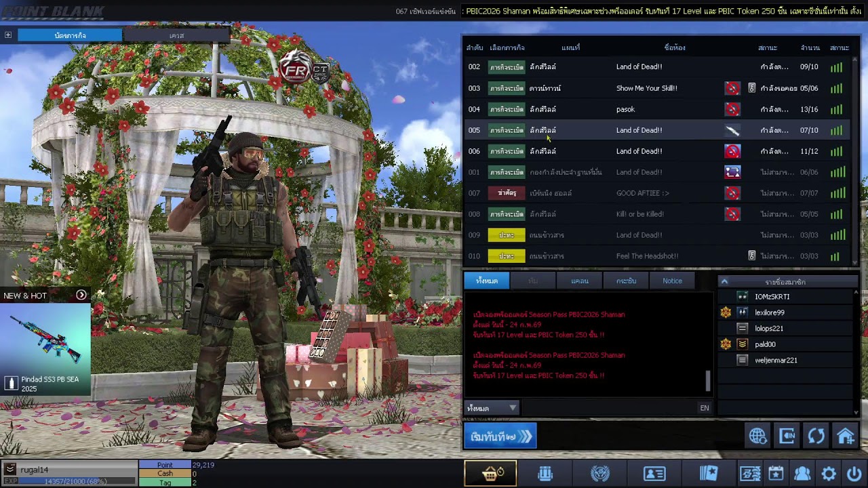Image resolution: width=868 pixels, height=488 pixels.
Task: Click the blue quick start button
Action: (x=500, y=436)
